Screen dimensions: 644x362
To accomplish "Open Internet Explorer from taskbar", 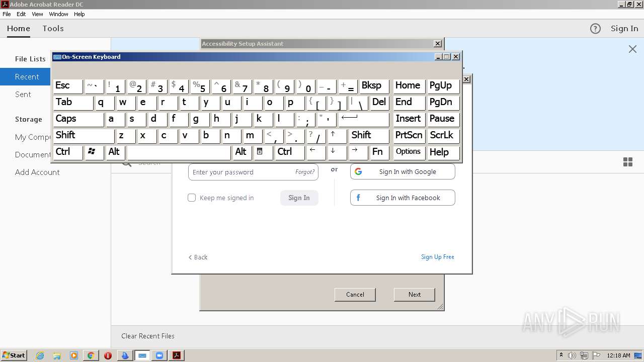I will coord(40,355).
